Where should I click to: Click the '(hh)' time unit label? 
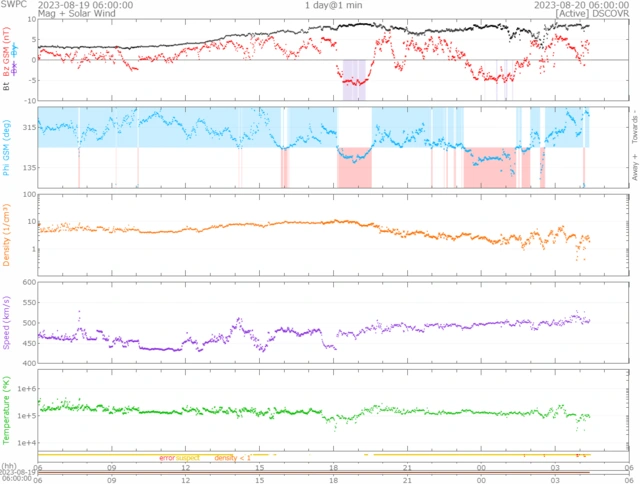click(9, 466)
